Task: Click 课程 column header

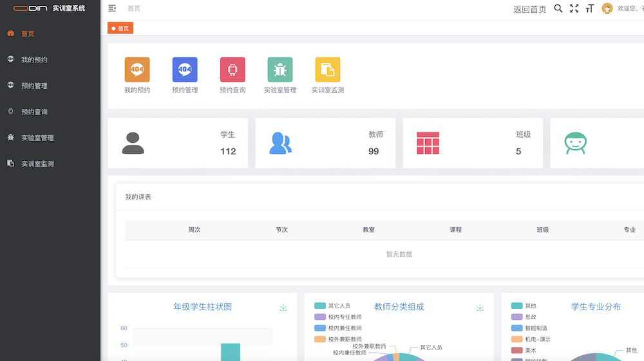Action: point(455,230)
